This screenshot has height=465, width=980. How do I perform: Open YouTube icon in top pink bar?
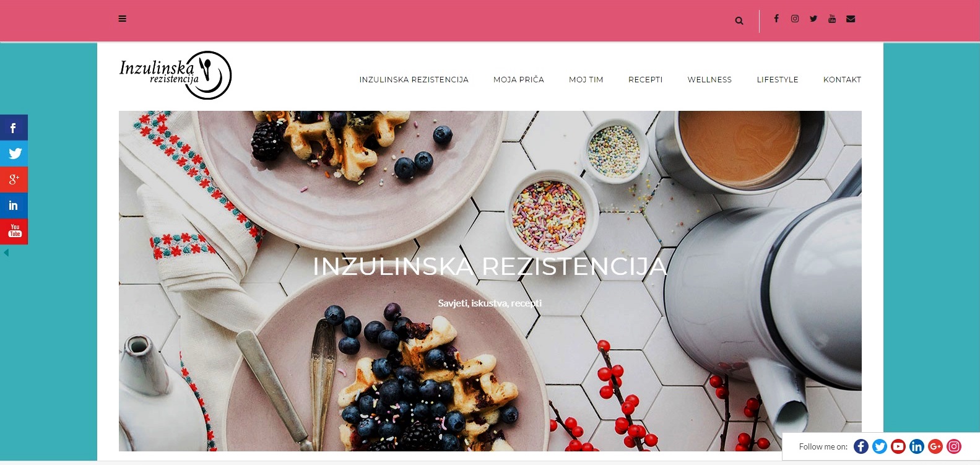tap(832, 19)
